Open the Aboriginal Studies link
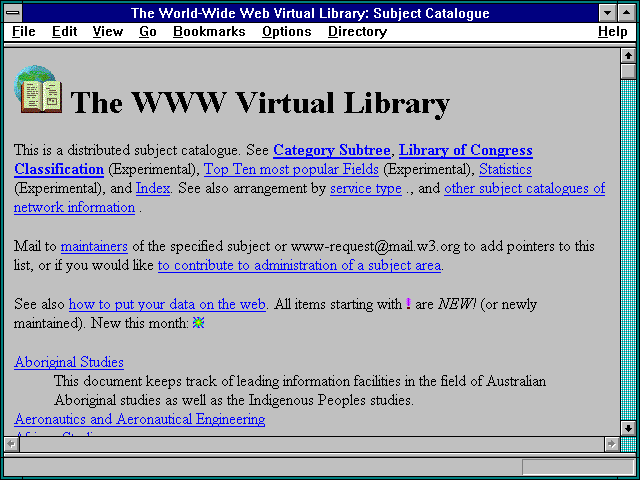 point(69,362)
